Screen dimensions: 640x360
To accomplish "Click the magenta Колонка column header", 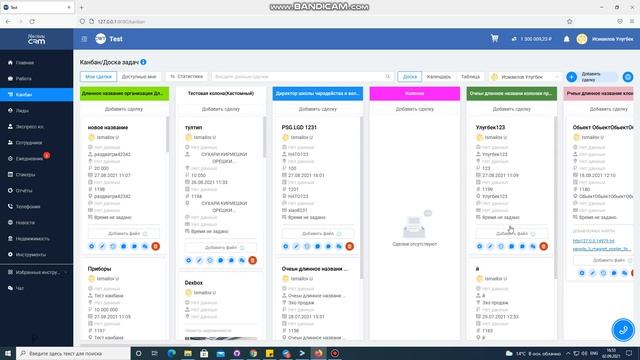I will point(414,93).
